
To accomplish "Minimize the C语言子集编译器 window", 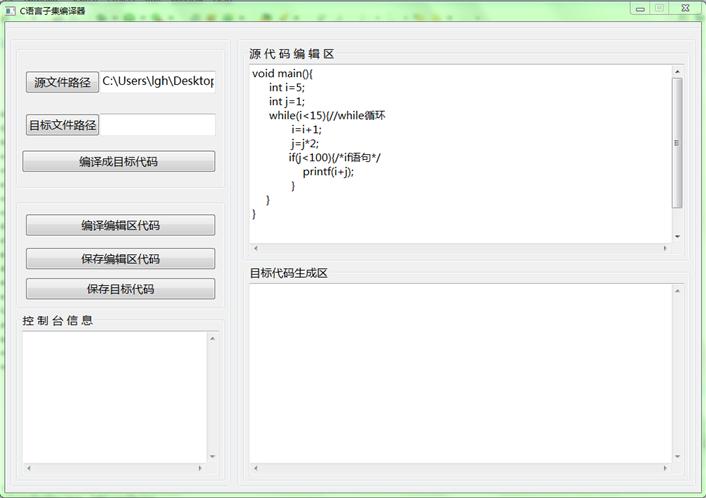I will 640,9.
